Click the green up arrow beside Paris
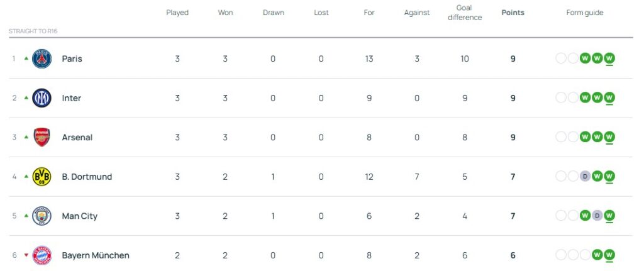644x271 pixels. click(26, 59)
